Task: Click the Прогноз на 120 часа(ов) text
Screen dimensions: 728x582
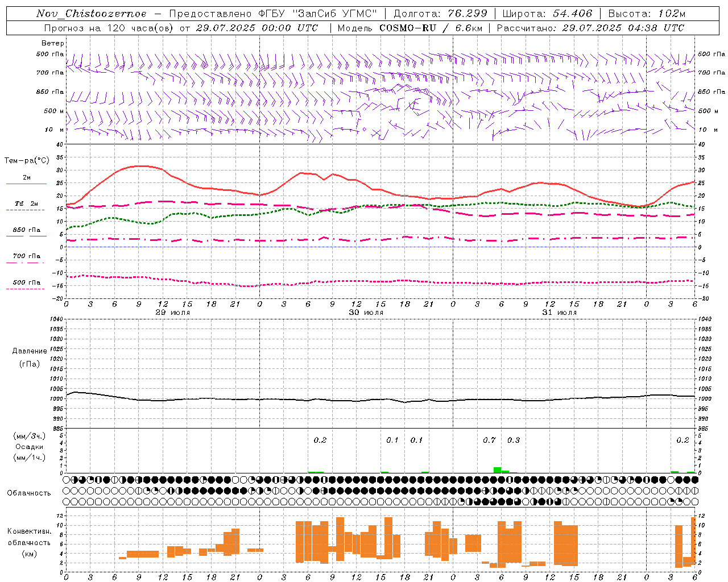Action: [109, 28]
